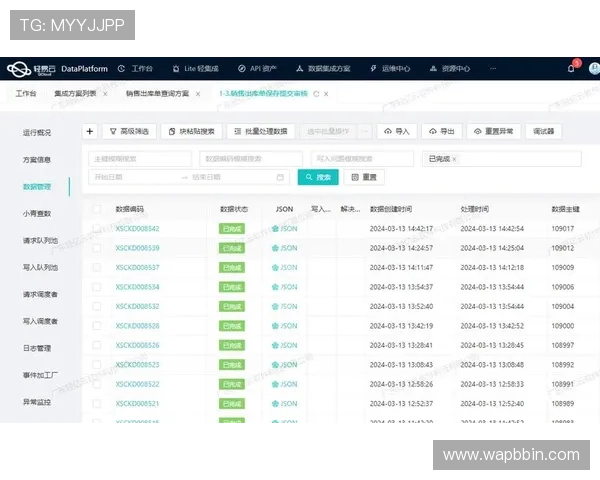Click the 导出 export button
Image resolution: width=600 pixels, height=480 pixels.
click(442, 131)
